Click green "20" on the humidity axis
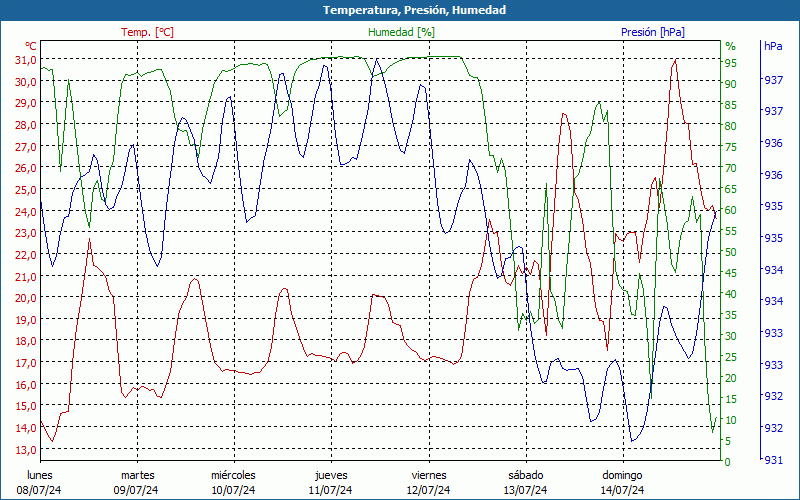The width and height of the screenshot is (800, 500). tap(731, 378)
